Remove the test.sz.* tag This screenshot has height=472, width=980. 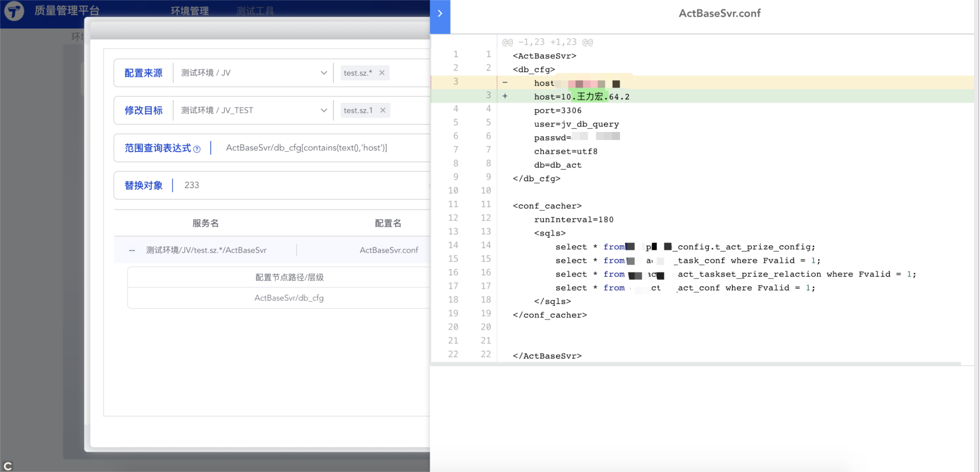[382, 73]
